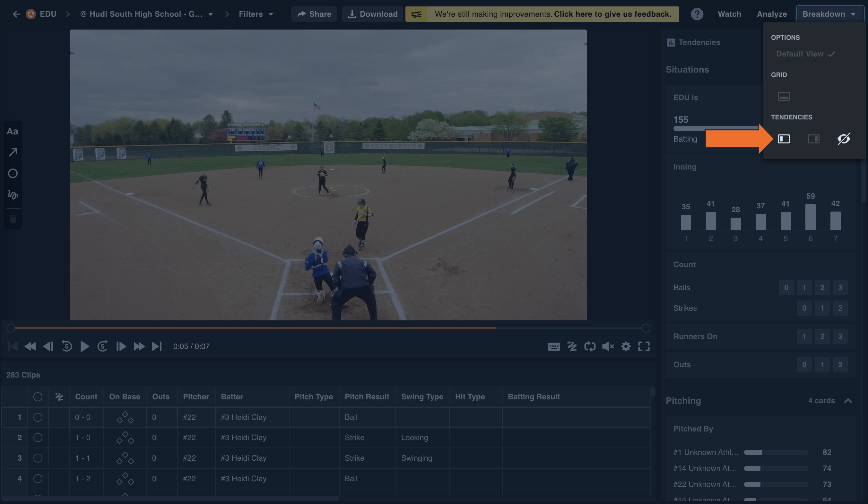
Task: Open the keyboard shortcuts panel
Action: [553, 347]
